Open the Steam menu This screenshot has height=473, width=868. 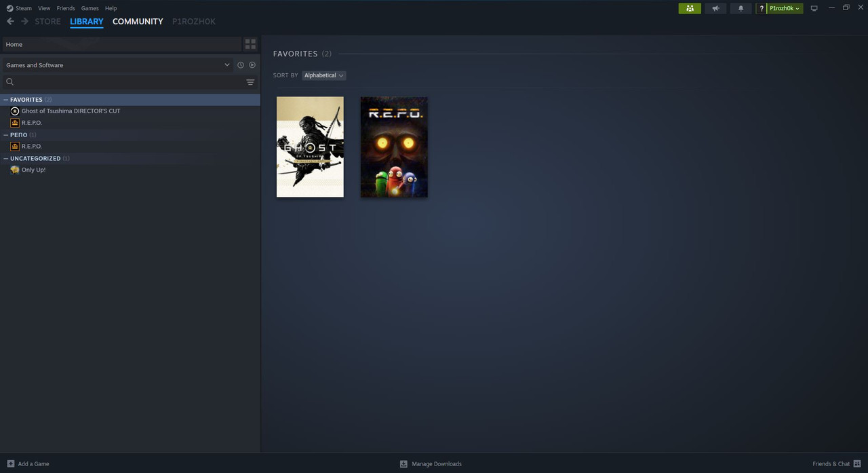tap(24, 8)
